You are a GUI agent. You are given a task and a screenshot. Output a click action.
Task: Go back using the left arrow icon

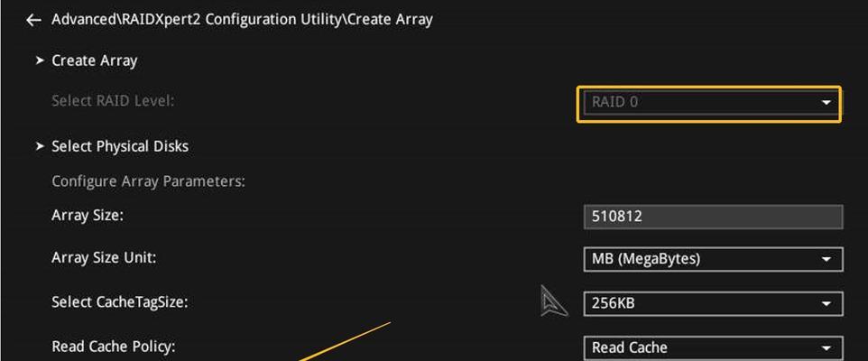(x=33, y=21)
